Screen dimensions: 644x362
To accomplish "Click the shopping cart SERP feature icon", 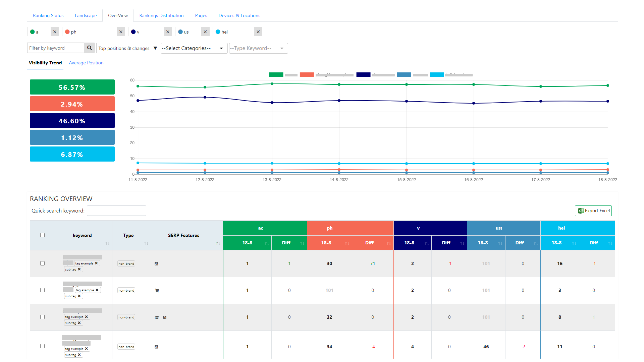I will [157, 291].
